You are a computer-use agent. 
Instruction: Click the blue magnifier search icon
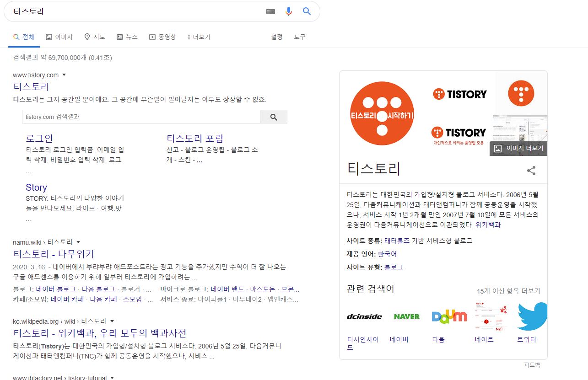click(307, 11)
